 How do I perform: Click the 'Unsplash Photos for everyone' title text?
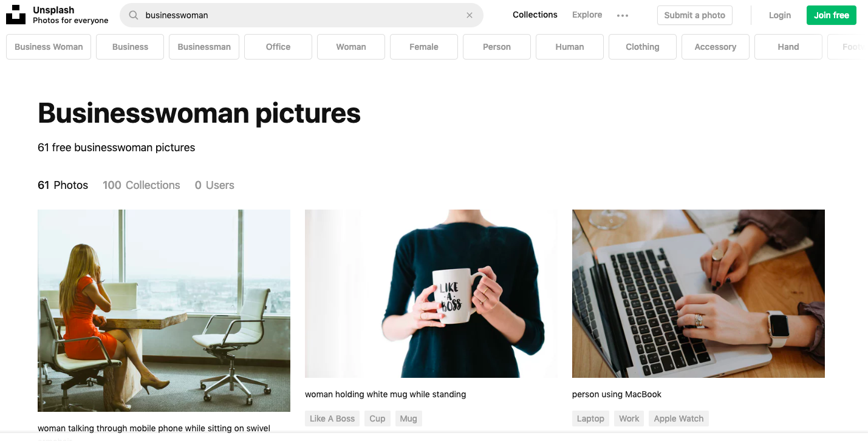click(70, 15)
